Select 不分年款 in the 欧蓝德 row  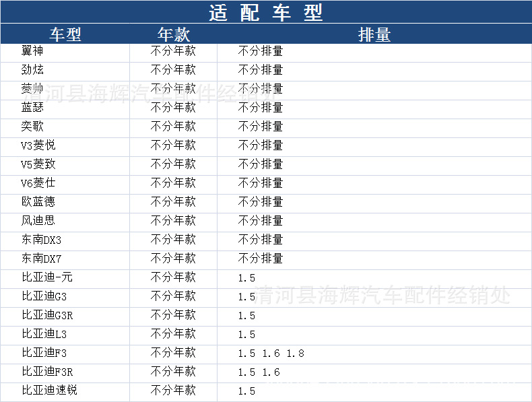(173, 202)
